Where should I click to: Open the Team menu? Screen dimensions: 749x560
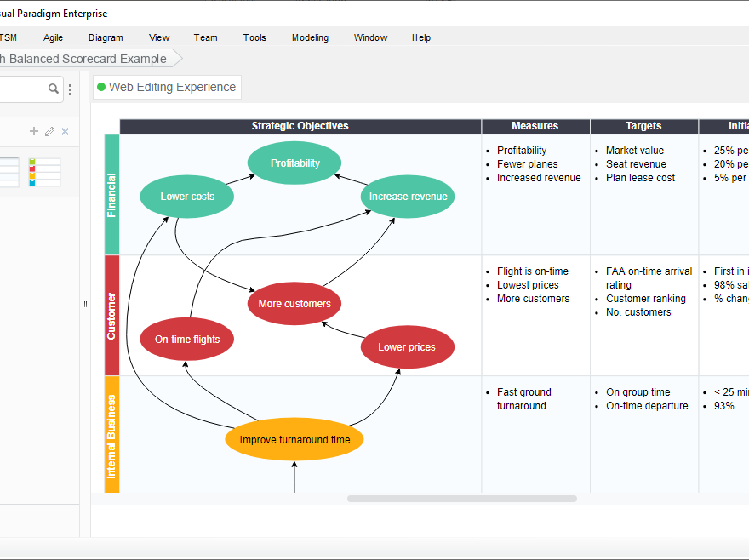point(205,37)
